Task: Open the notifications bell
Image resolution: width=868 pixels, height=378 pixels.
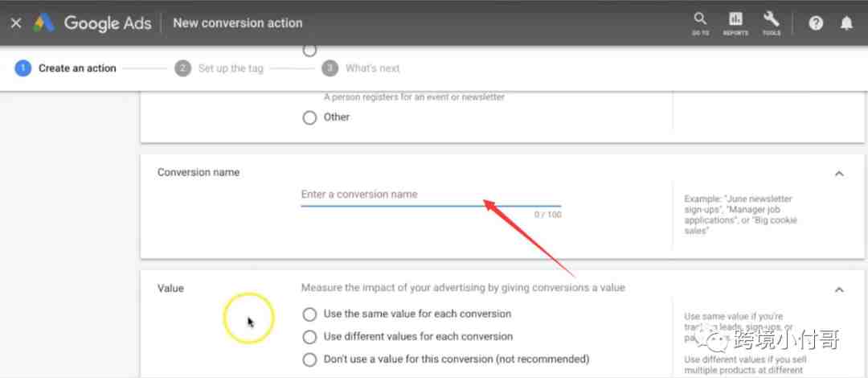Action: [x=846, y=23]
